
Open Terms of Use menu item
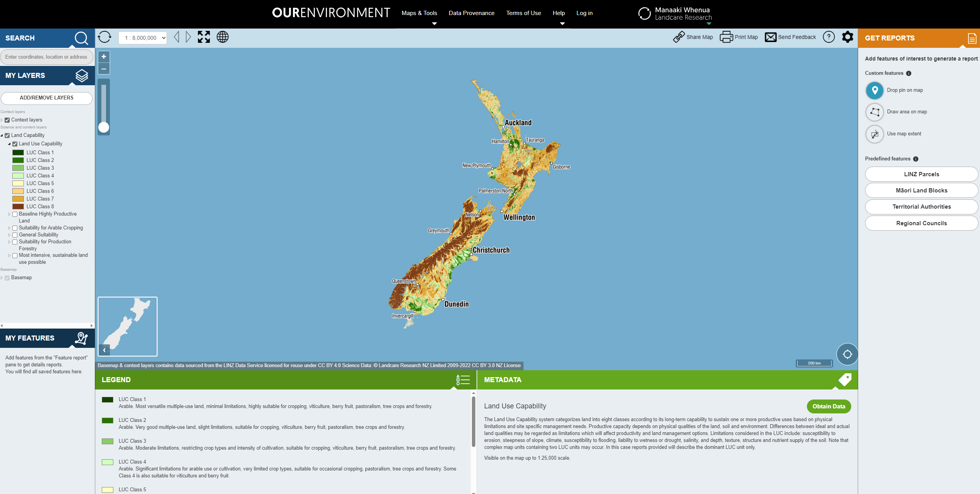pos(524,13)
